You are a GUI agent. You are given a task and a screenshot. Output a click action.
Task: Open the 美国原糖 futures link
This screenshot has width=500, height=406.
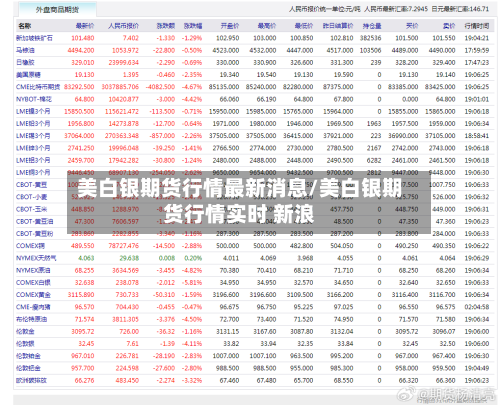28,75
